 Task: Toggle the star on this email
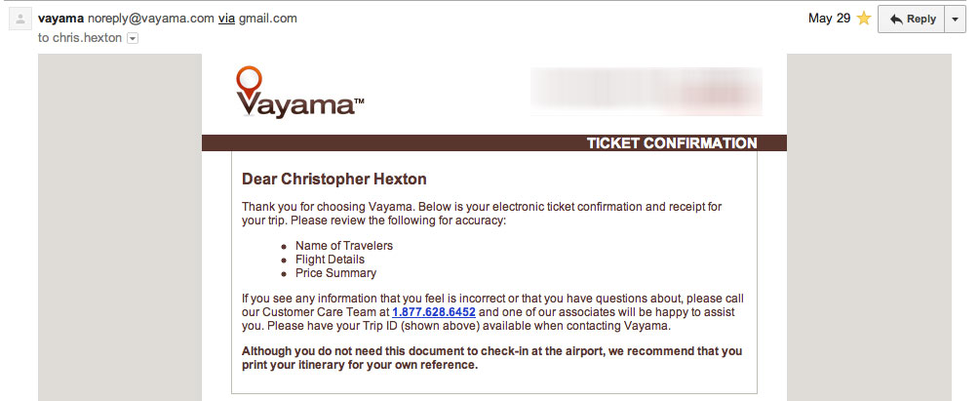(863, 19)
